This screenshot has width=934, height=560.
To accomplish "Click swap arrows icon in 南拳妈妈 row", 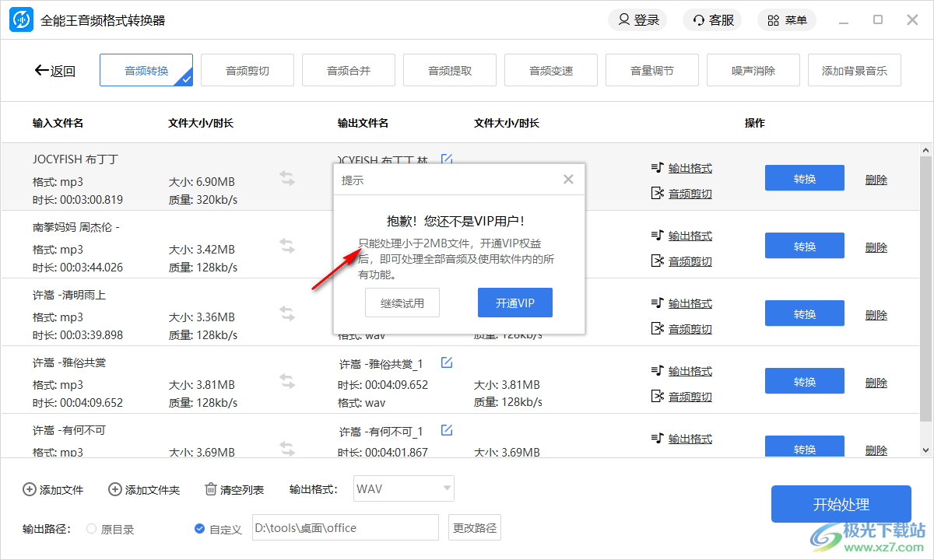I will [x=287, y=246].
